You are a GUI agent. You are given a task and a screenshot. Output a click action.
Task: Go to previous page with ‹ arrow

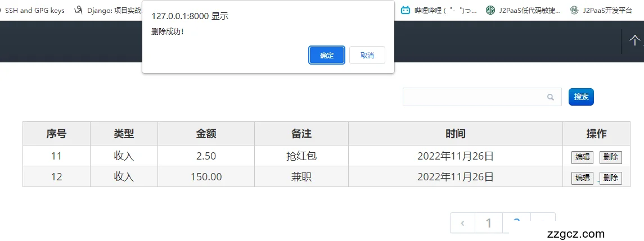(462, 223)
